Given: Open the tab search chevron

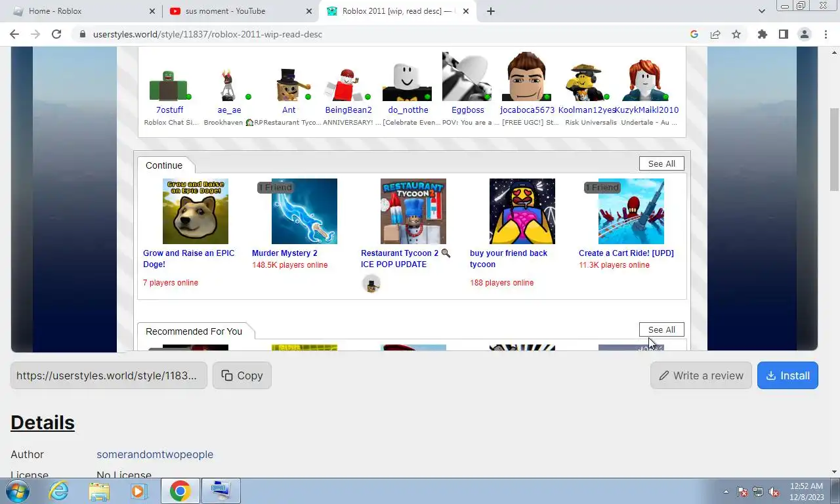Looking at the screenshot, I should click(x=762, y=11).
